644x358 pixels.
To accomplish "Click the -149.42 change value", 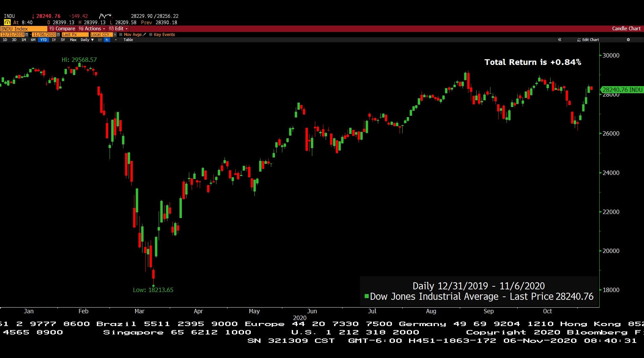I will 78,16.
